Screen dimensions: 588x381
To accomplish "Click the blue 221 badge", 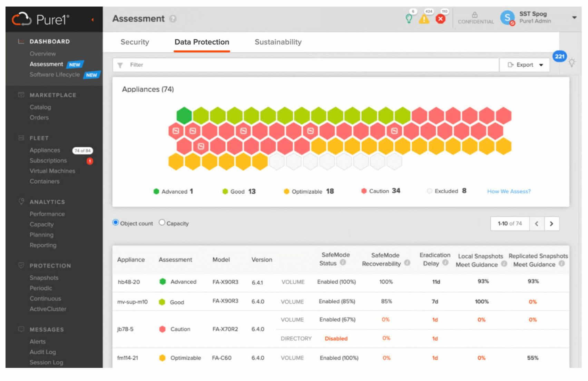I will [559, 56].
